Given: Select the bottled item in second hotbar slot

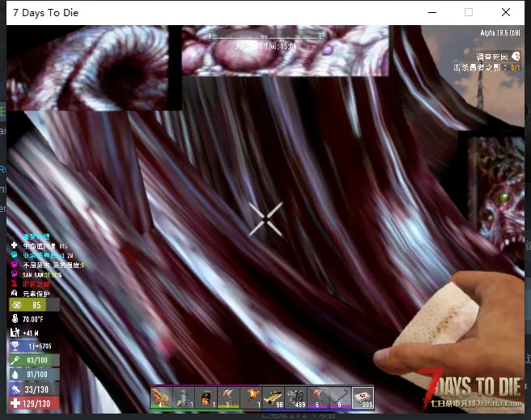Looking at the screenshot, I should 184,397.
